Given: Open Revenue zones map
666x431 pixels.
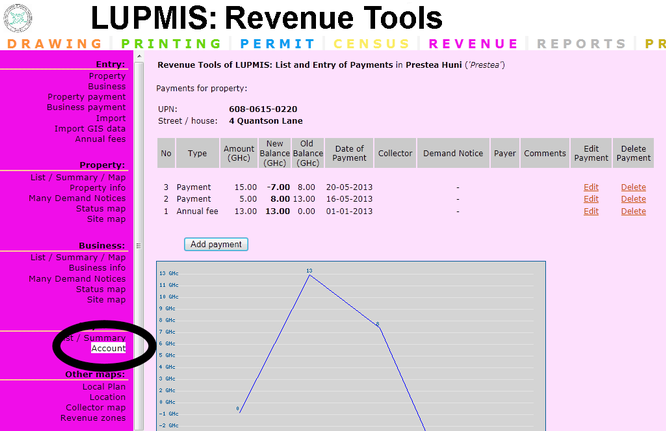Looking at the screenshot, I should (93, 418).
